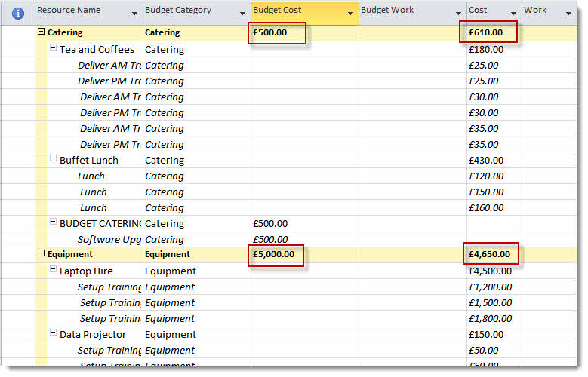Select the Catering Budget Cost £500.00 cell
The image size is (588, 377).
(277, 33)
